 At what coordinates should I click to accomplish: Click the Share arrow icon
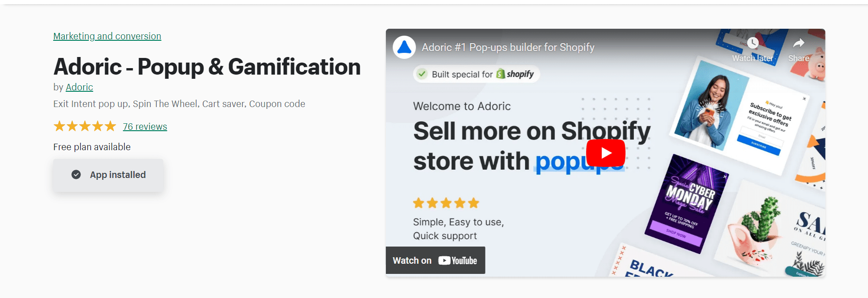pos(799,44)
